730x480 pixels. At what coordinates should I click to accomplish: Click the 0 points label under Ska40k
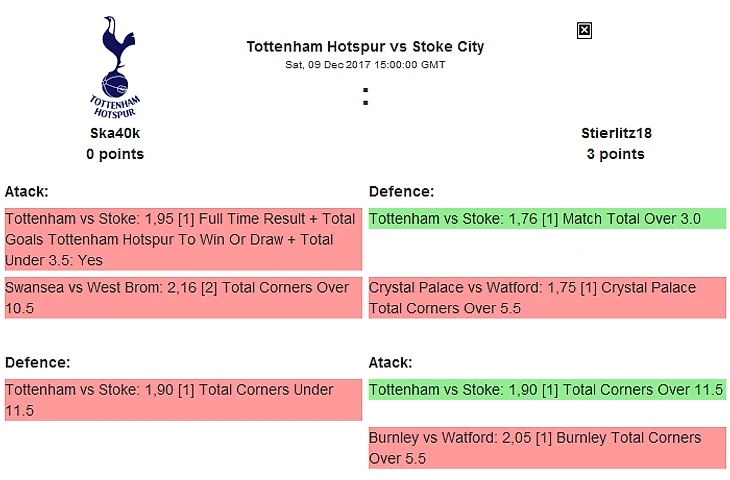coord(115,154)
